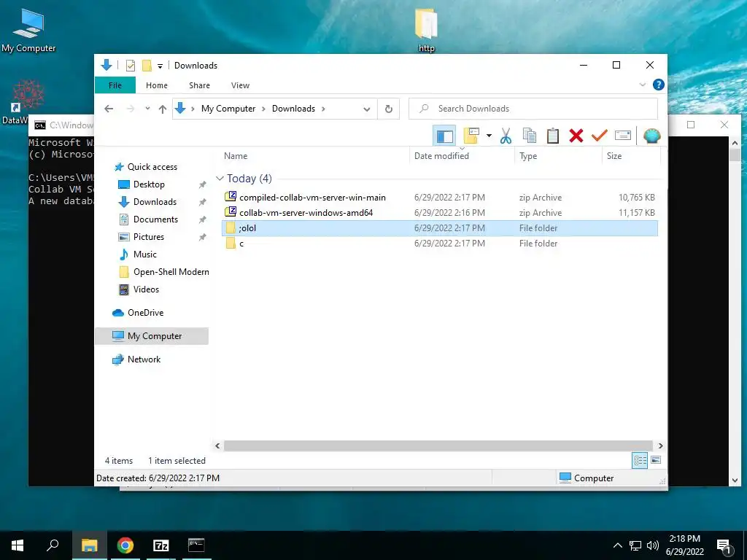Viewport: 747px width, 560px height.
Task: Switch to the Share ribbon tab
Action: tap(199, 85)
